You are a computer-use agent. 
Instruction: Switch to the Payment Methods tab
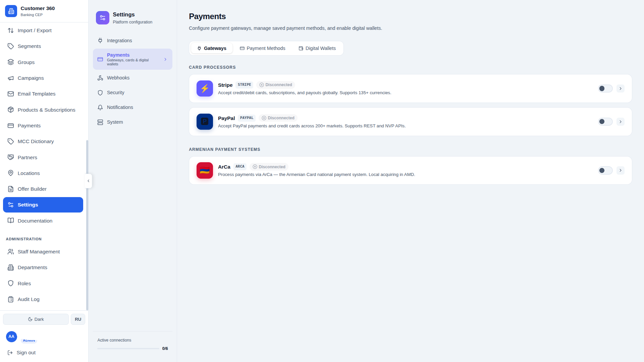(263, 48)
